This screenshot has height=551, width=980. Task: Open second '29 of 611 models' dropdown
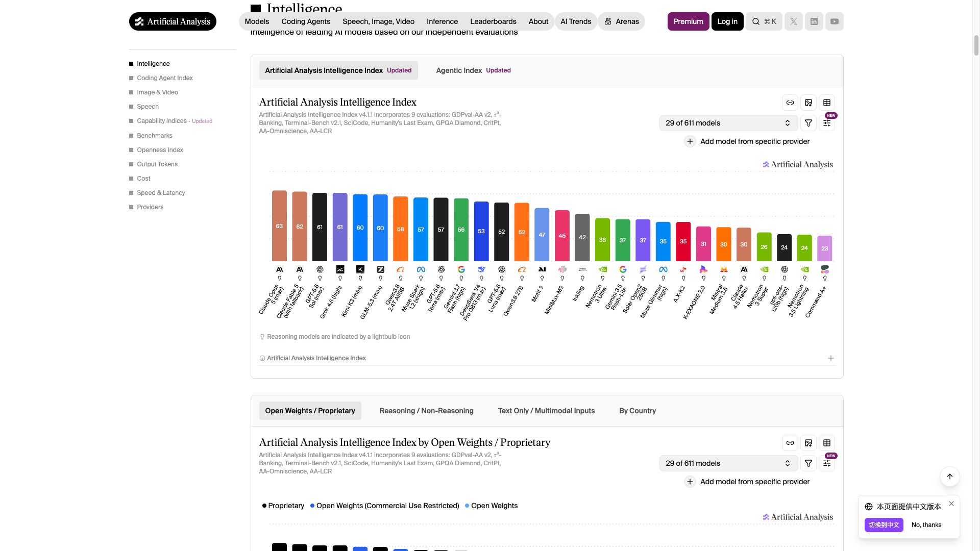point(728,463)
